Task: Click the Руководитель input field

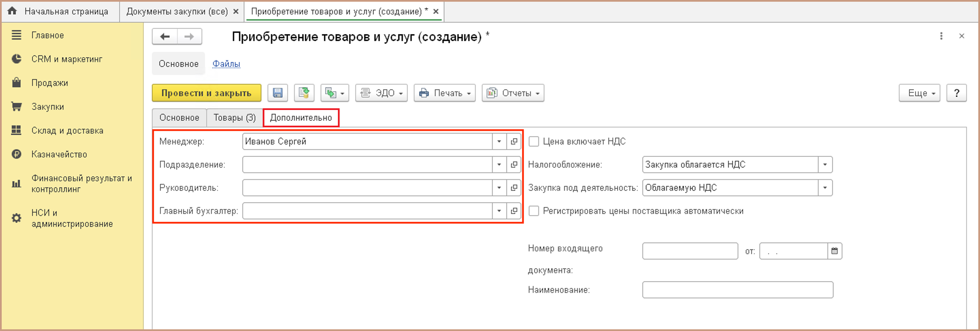Action: pos(367,188)
